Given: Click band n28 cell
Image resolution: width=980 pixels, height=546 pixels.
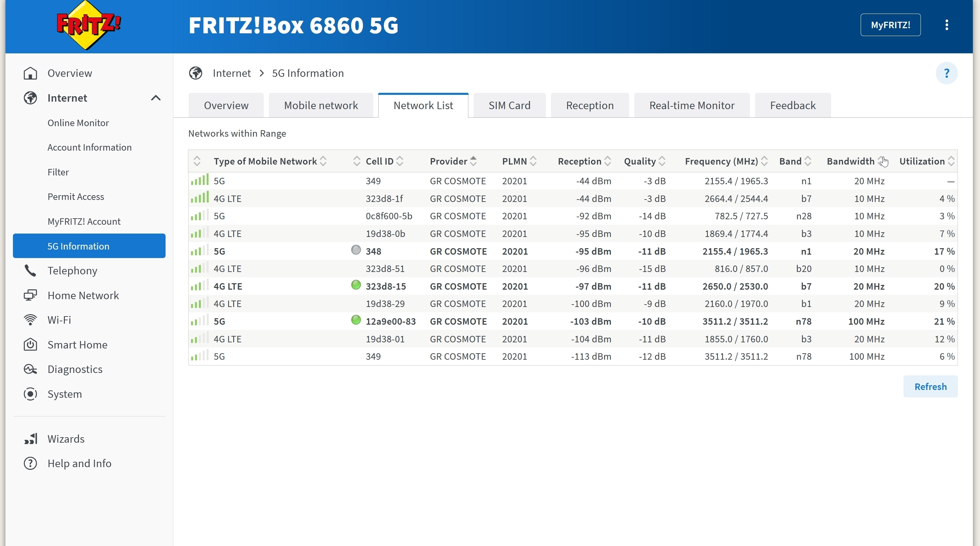Looking at the screenshot, I should coord(804,216).
